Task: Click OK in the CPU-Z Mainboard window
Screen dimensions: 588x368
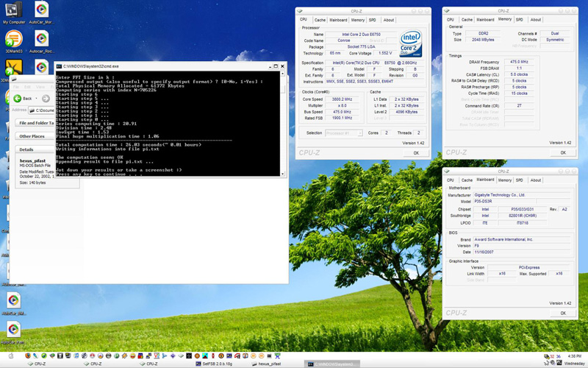Action: pos(563,314)
